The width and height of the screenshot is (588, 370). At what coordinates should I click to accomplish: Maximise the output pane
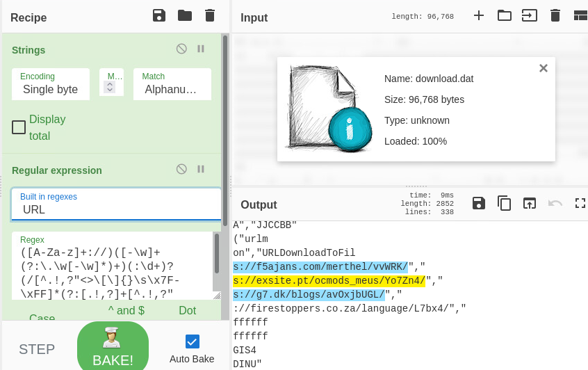click(x=580, y=203)
